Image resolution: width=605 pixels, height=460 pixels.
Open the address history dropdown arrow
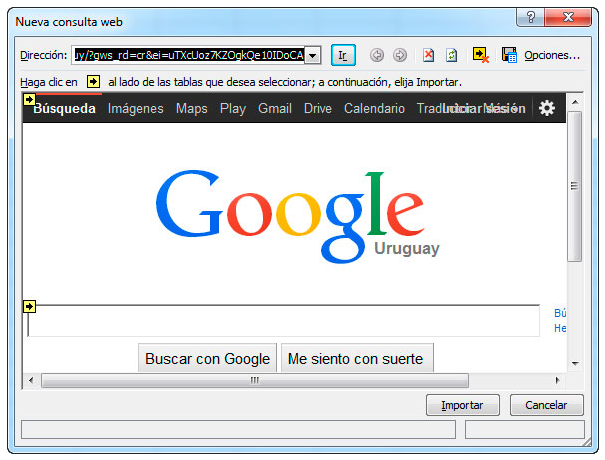pyautogui.click(x=313, y=56)
